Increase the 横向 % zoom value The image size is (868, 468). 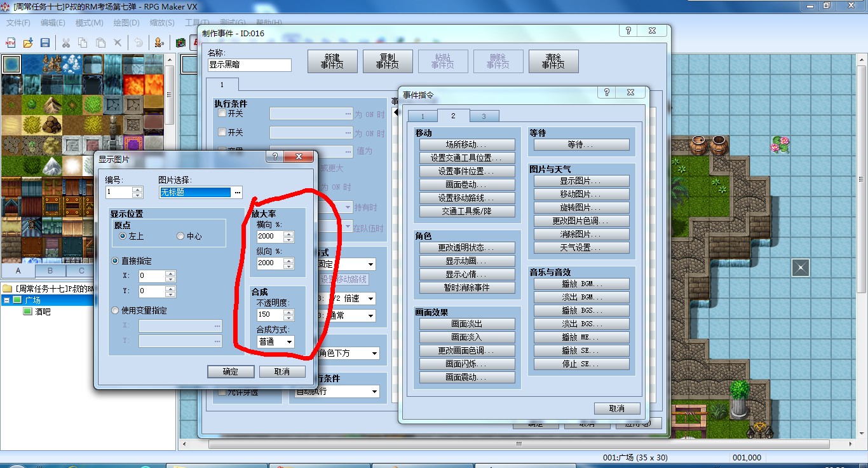coord(288,233)
